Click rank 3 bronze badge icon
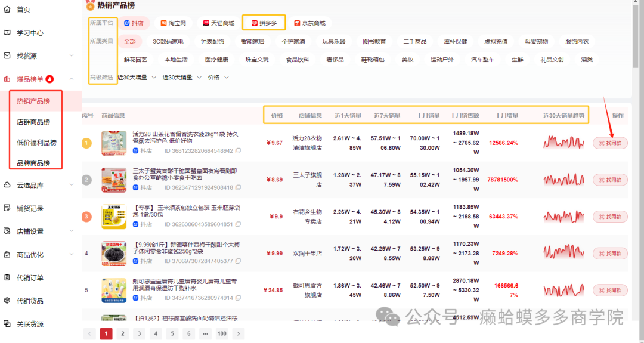Image resolution: width=644 pixels, height=343 pixels. [86, 217]
